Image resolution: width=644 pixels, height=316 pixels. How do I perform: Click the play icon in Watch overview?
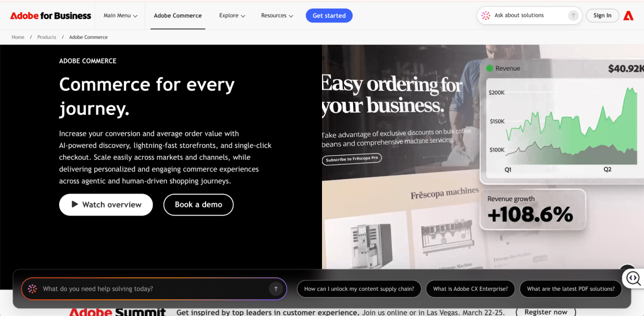[x=74, y=205]
